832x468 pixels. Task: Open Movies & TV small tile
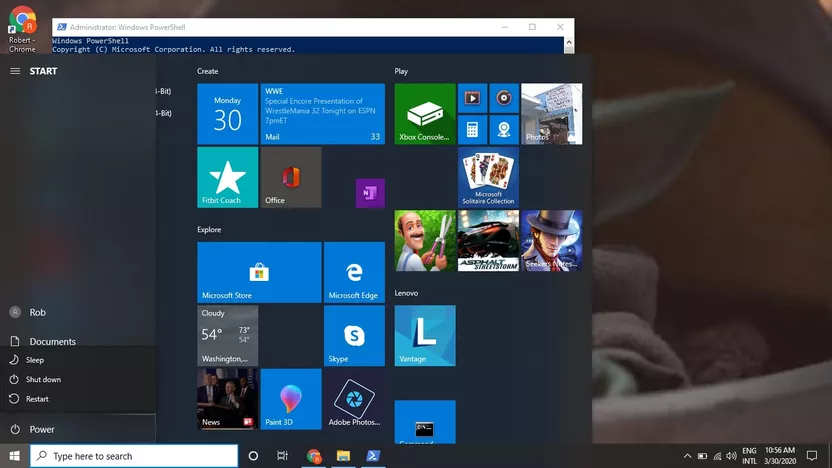click(472, 98)
